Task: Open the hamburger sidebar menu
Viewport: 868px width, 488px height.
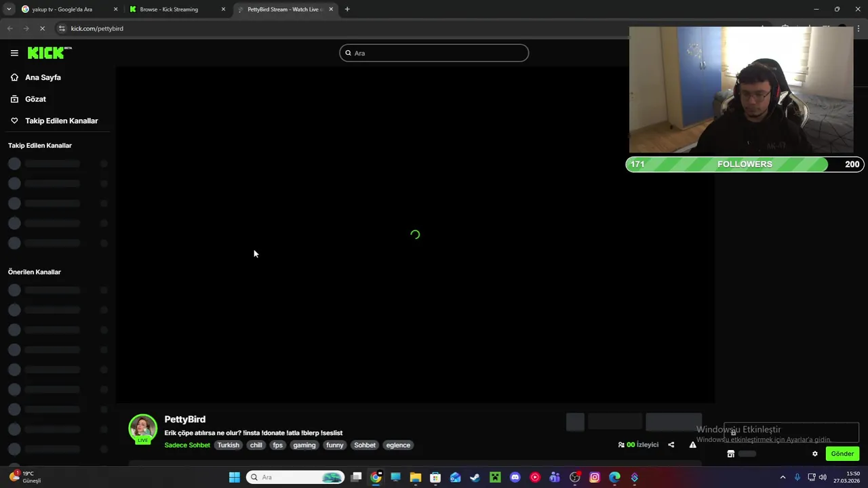Action: tap(14, 53)
